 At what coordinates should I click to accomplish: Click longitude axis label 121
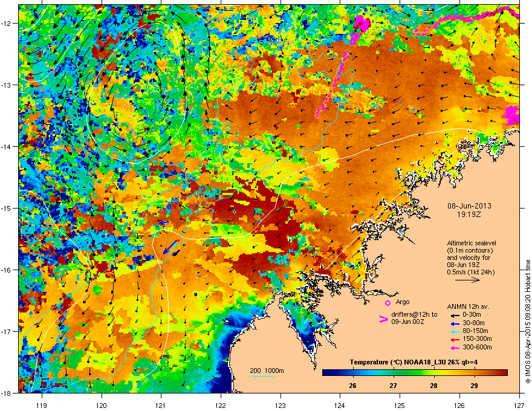tap(161, 405)
